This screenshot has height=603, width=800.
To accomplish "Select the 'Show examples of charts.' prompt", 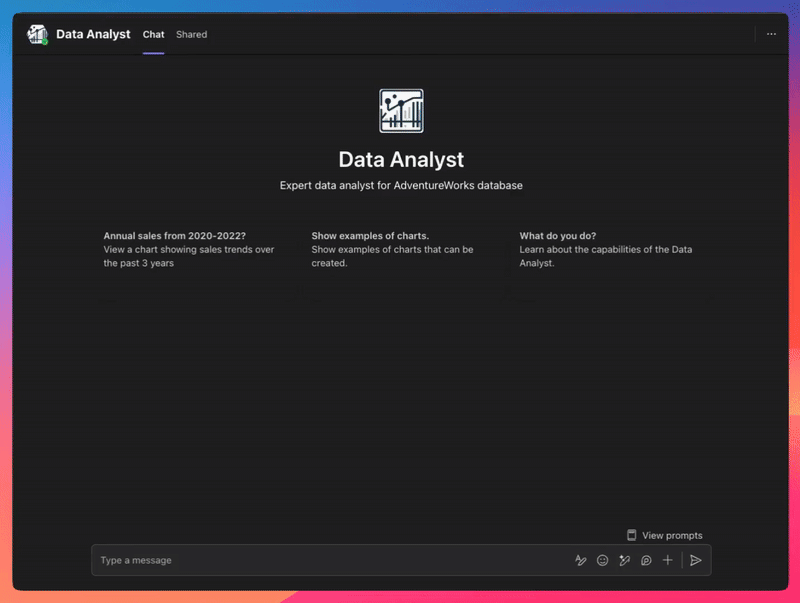I will [x=370, y=236].
